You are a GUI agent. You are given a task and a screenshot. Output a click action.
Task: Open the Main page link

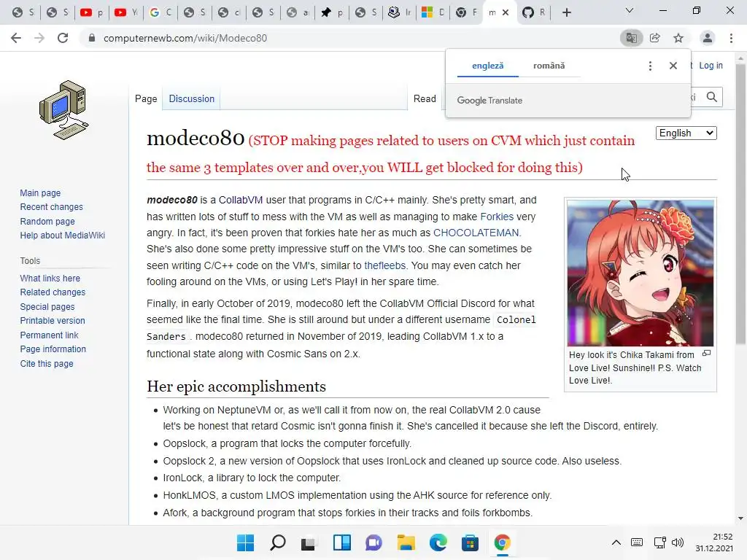pos(40,192)
